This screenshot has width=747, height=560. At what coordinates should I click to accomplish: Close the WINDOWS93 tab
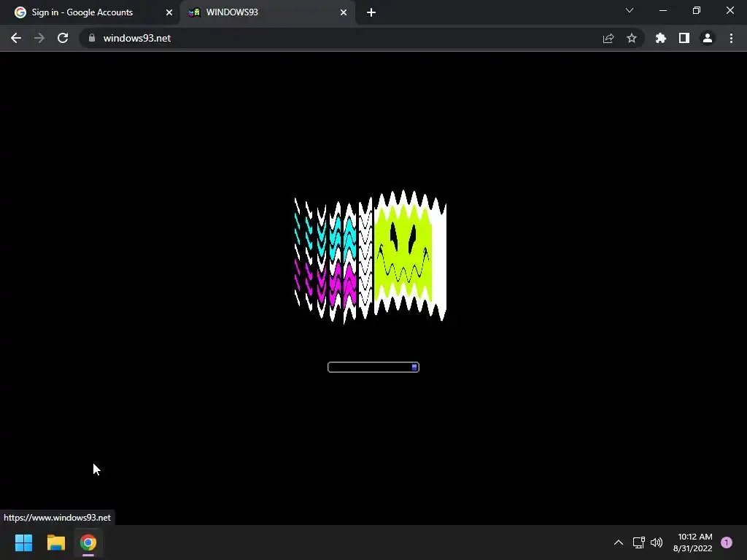click(x=344, y=12)
